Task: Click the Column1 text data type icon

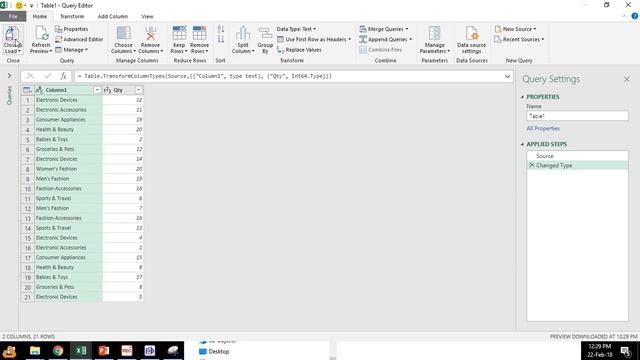Action: (x=39, y=90)
